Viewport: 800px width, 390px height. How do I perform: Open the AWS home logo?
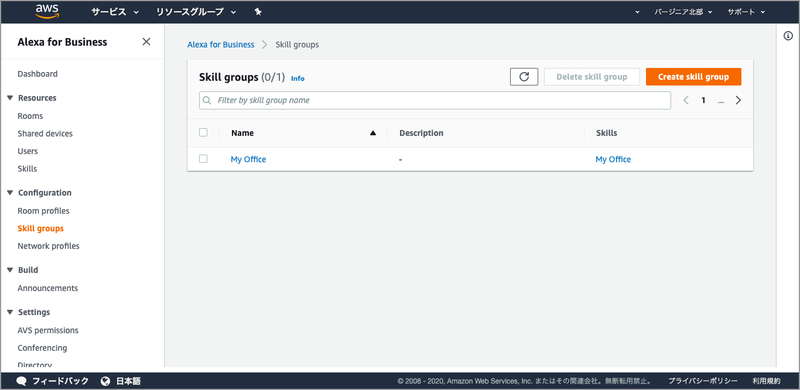click(47, 11)
